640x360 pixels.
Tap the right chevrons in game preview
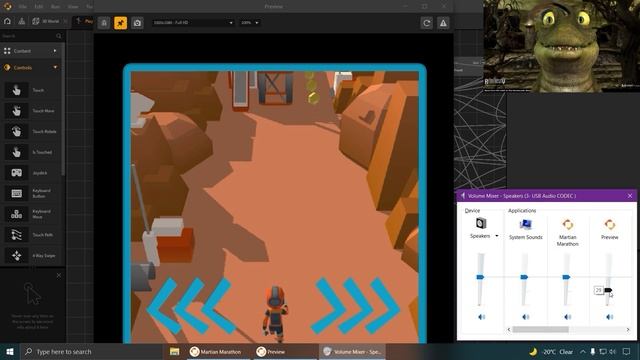tap(355, 306)
